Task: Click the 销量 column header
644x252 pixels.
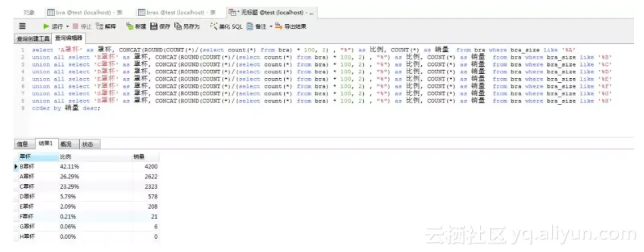Action: coord(145,157)
